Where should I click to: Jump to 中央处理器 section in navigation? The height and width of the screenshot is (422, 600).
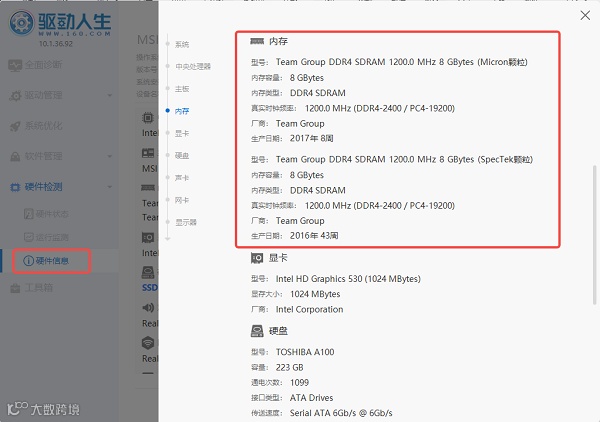tap(193, 67)
